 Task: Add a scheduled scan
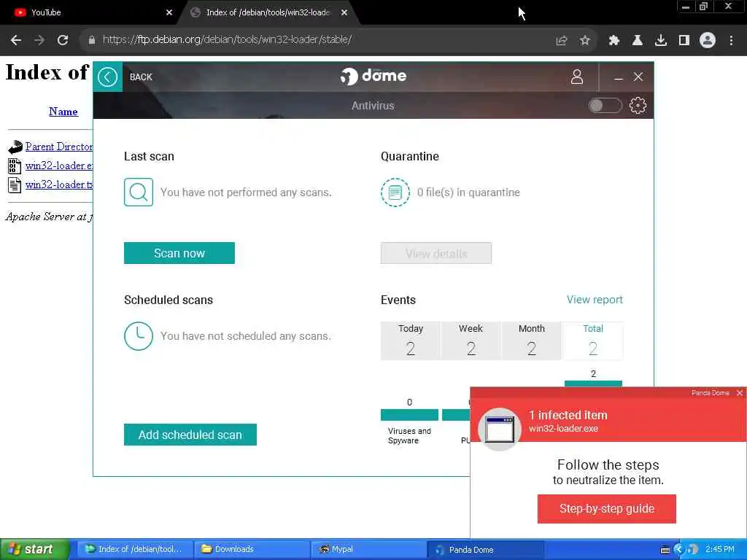tap(190, 435)
